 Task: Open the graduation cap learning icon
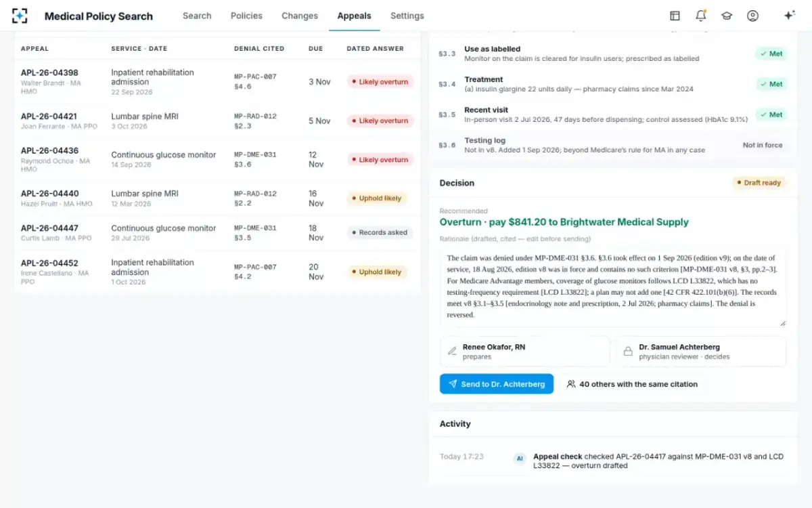(x=727, y=16)
